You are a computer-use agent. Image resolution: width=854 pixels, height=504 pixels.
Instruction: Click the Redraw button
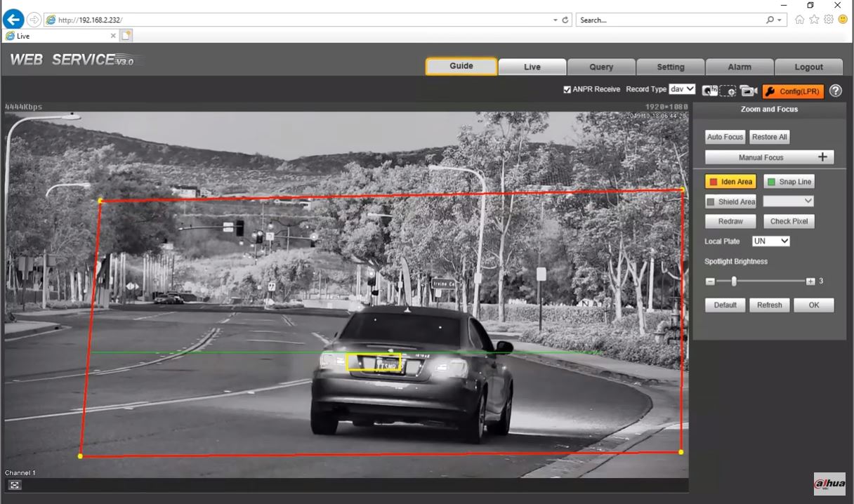730,221
